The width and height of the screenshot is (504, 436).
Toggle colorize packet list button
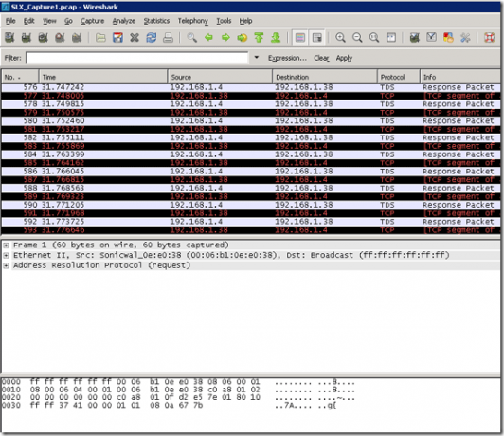[x=300, y=38]
